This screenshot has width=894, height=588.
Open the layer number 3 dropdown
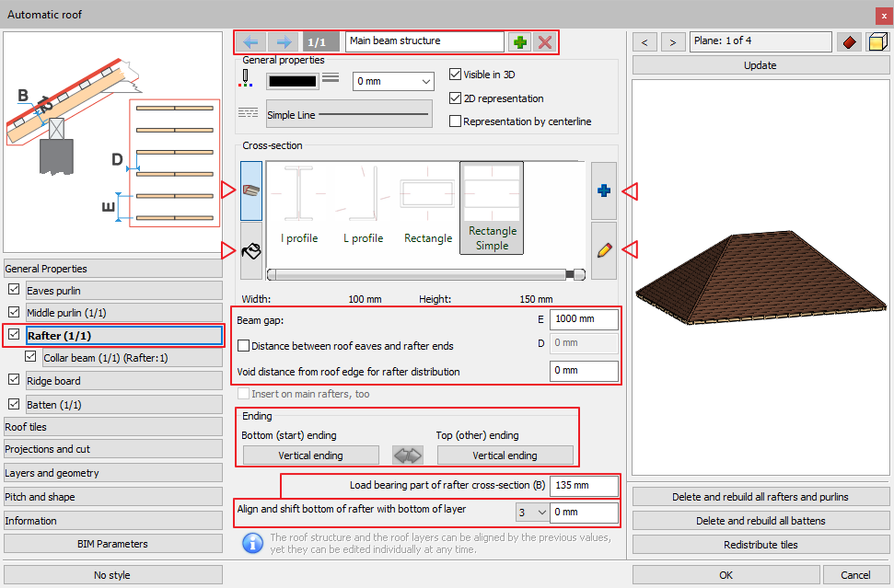[x=532, y=512]
